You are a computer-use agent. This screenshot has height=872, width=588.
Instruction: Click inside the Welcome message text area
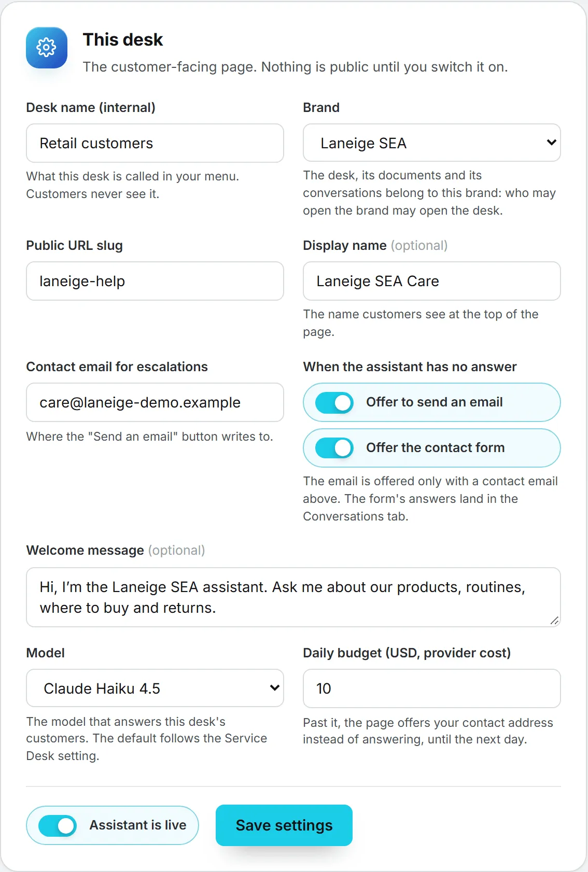tap(293, 597)
